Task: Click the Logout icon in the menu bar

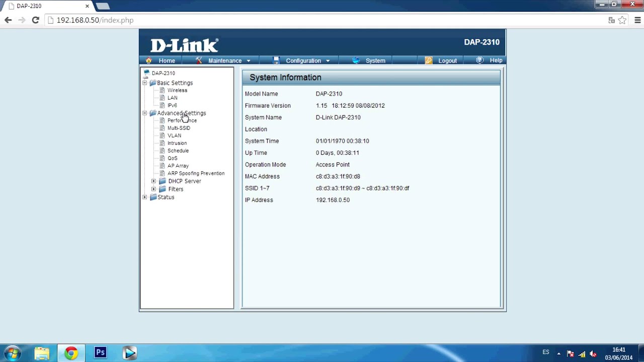Action: (429, 60)
